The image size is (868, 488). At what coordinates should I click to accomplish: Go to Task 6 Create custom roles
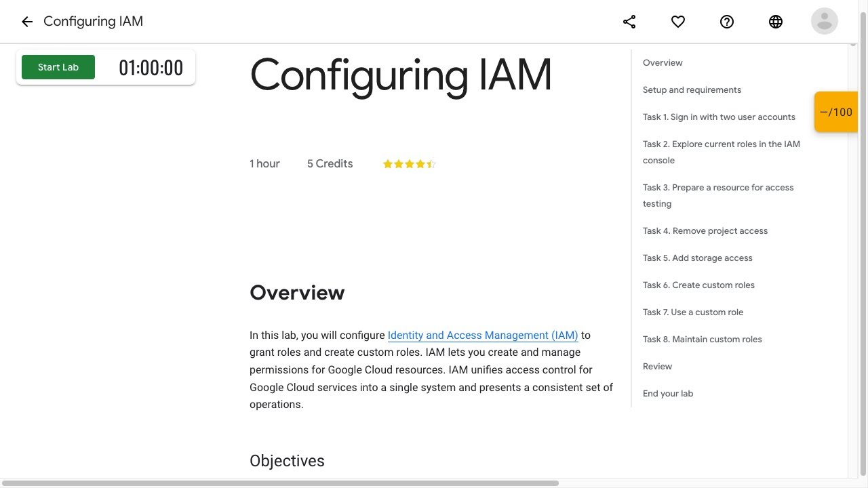[x=698, y=285]
